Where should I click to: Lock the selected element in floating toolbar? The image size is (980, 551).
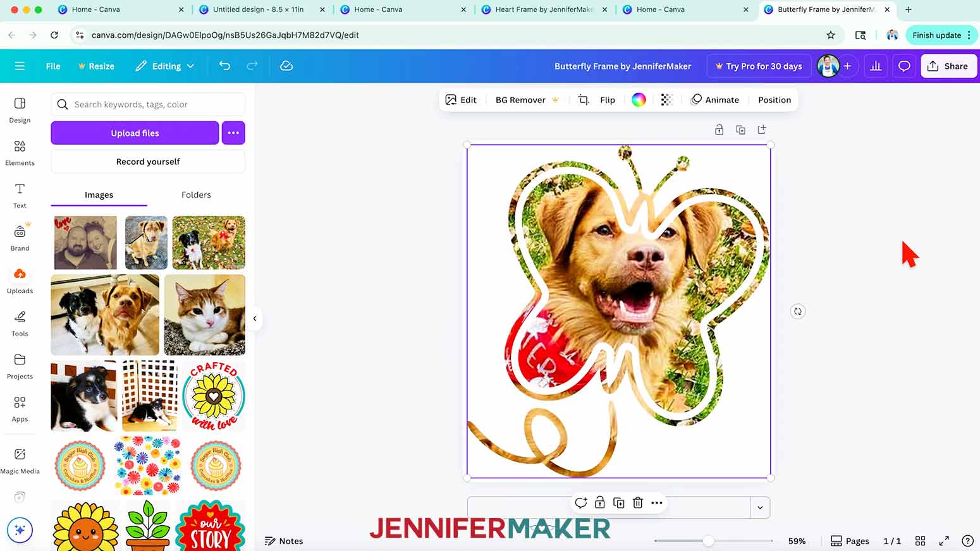(600, 503)
